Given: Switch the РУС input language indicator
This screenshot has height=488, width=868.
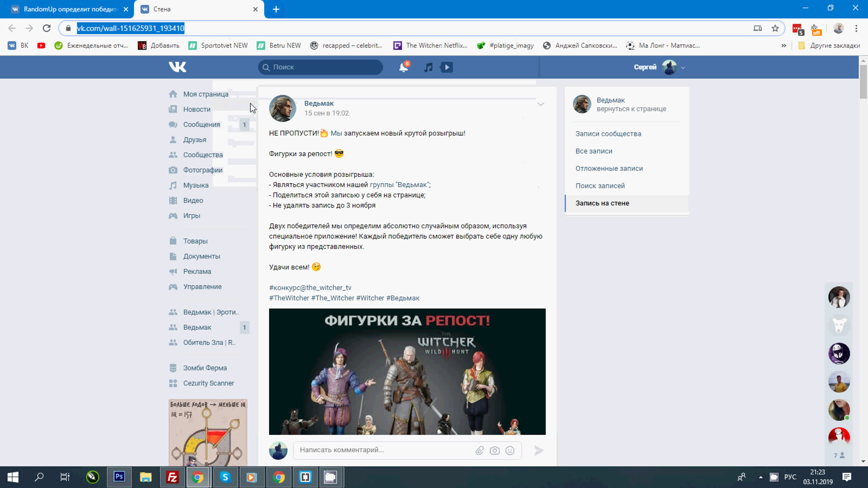Looking at the screenshot, I should coord(790,477).
